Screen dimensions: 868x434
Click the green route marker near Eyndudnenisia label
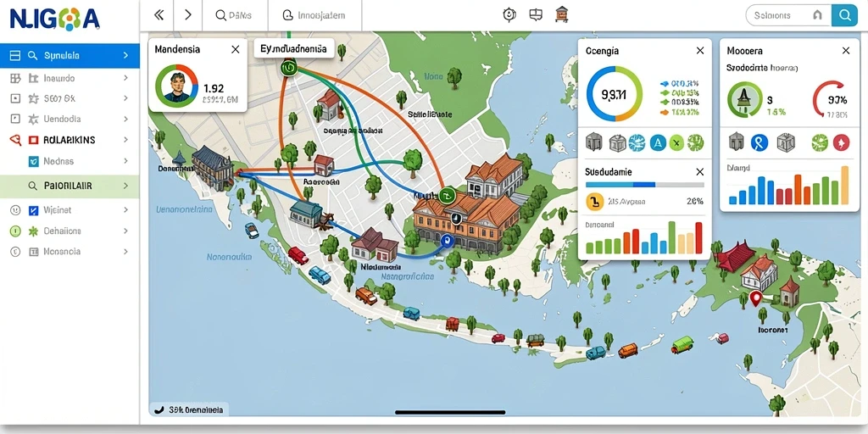(x=288, y=68)
